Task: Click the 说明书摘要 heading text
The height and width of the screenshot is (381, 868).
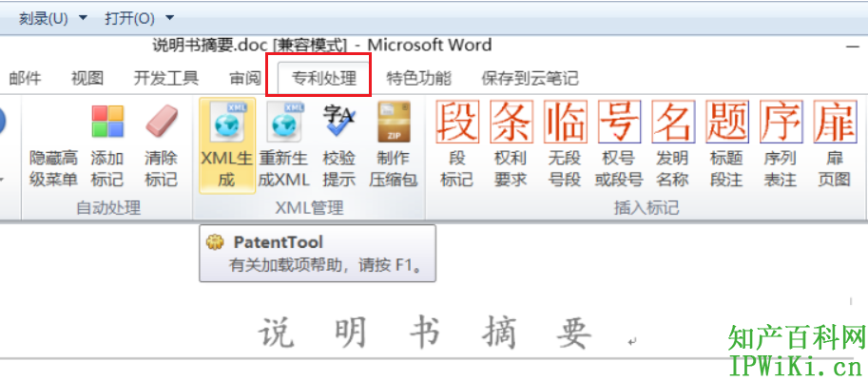Action: 425,333
